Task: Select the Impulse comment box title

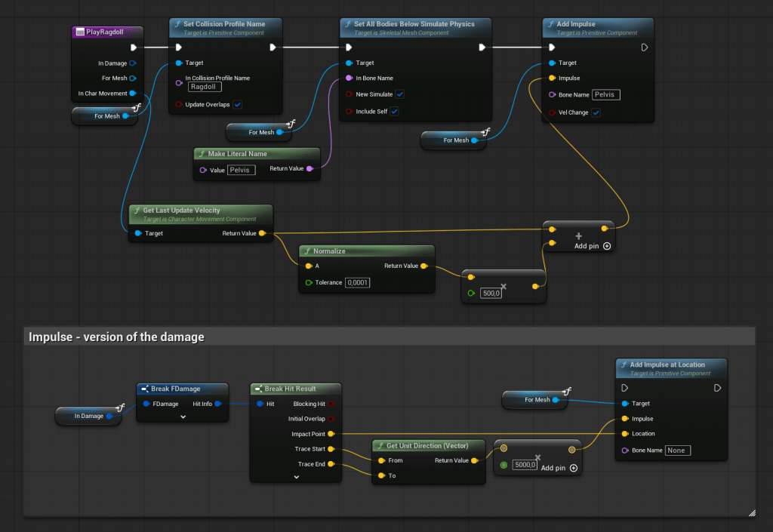Action: point(116,337)
